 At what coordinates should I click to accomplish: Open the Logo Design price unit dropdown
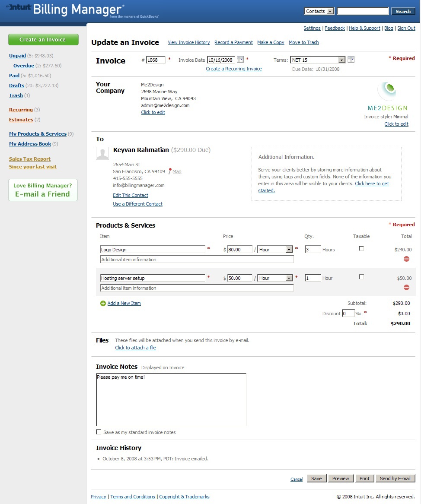(x=289, y=250)
